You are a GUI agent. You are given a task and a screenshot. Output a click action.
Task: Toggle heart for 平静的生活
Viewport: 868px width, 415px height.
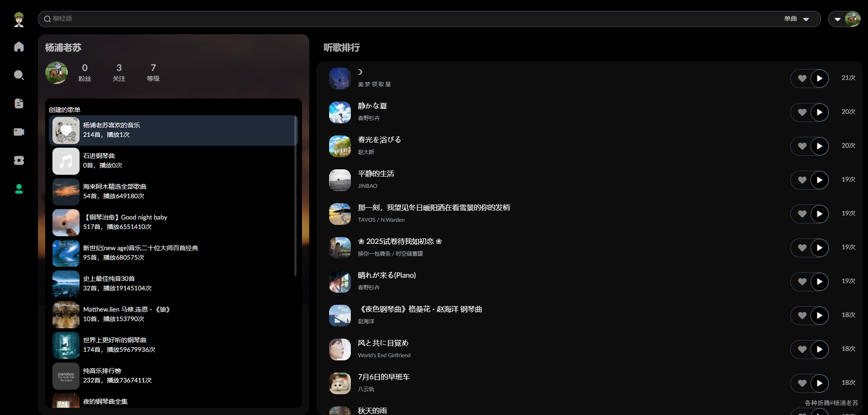(802, 180)
